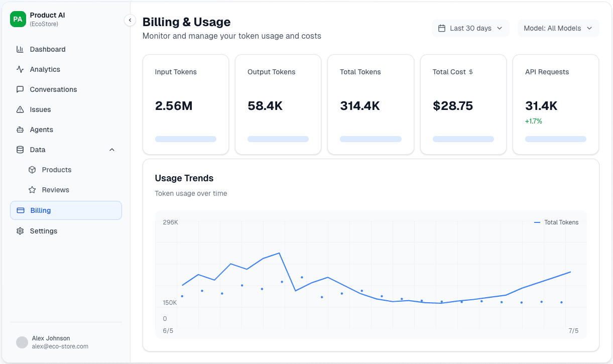Click the progress bar under API Requests
Viewport: 613px width, 364px height.
(x=555, y=139)
